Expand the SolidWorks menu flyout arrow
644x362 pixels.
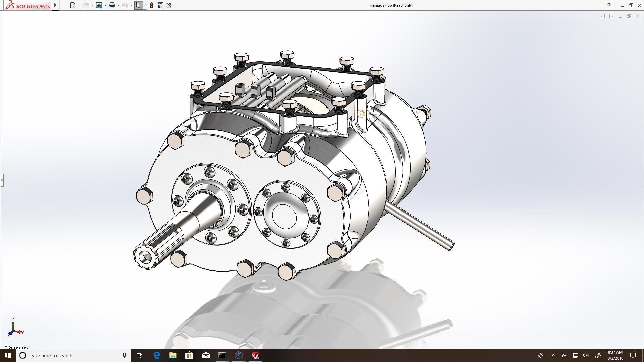(56, 5)
